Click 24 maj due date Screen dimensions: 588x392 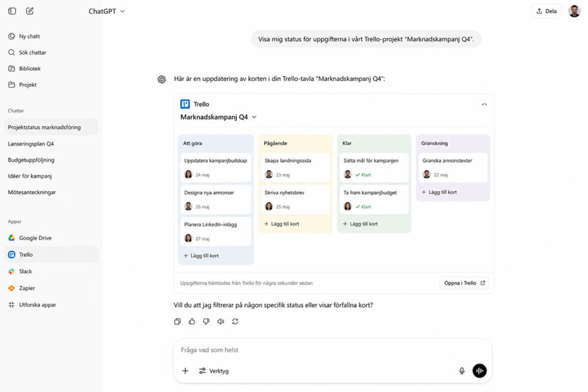pyautogui.click(x=203, y=174)
